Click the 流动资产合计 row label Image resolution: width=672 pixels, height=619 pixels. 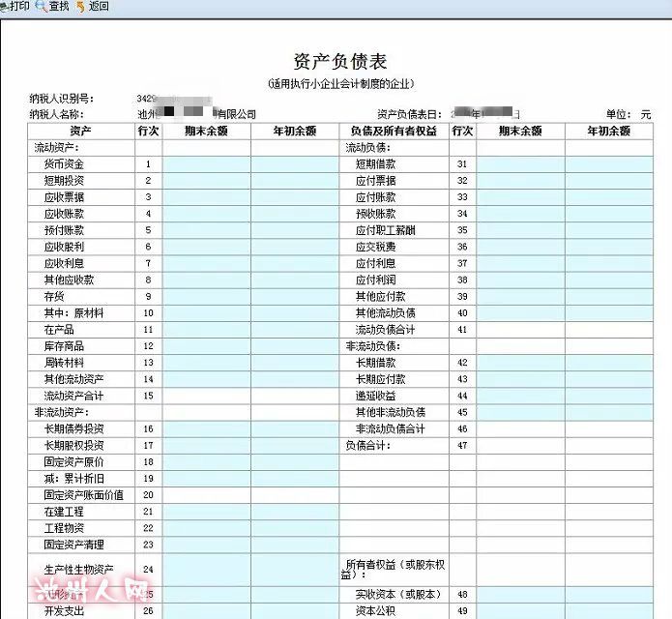point(73,396)
